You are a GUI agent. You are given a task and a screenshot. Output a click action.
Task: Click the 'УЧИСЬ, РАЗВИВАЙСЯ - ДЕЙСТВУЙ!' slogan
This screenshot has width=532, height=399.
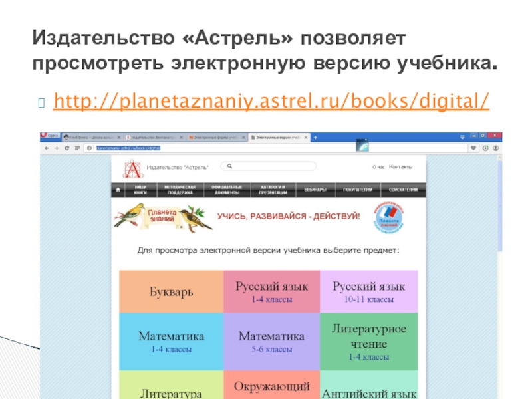click(x=289, y=217)
